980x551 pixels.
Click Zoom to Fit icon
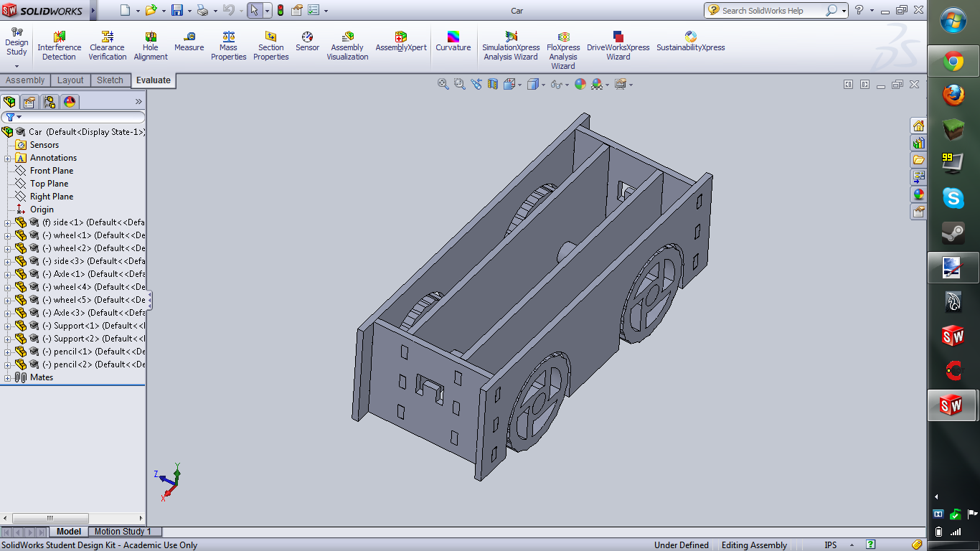pos(443,84)
